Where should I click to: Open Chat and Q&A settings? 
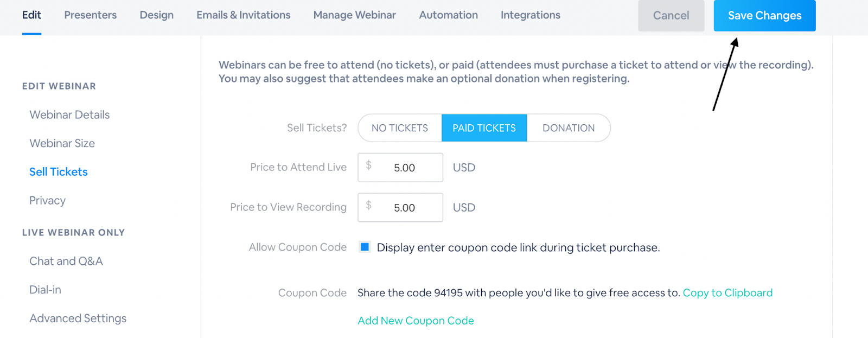tap(66, 262)
